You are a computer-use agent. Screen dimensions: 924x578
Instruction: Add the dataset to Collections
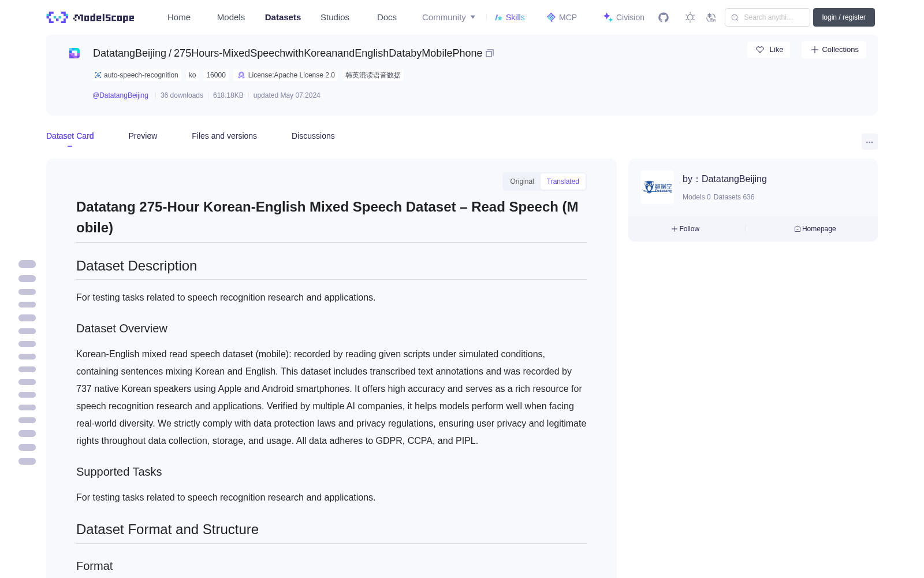pyautogui.click(x=834, y=50)
